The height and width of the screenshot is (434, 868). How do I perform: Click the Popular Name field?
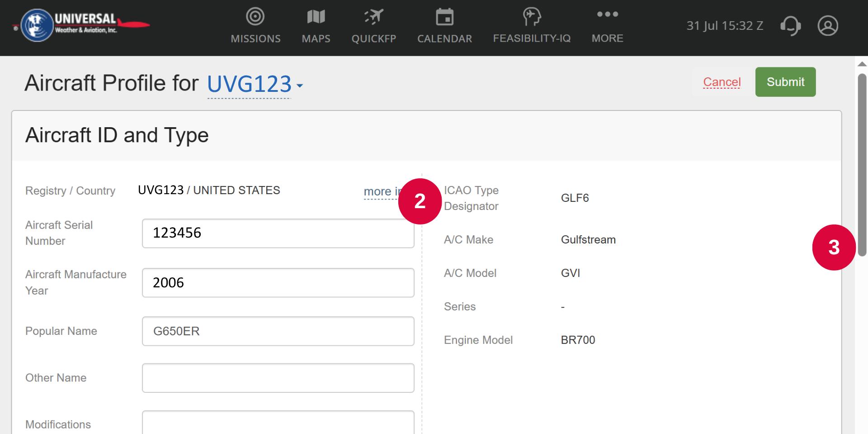tap(278, 331)
